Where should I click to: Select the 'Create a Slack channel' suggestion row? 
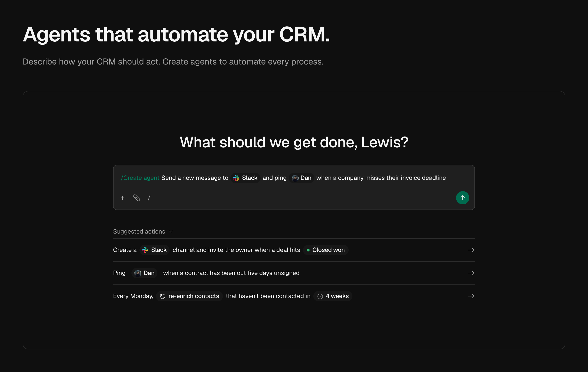click(x=294, y=250)
